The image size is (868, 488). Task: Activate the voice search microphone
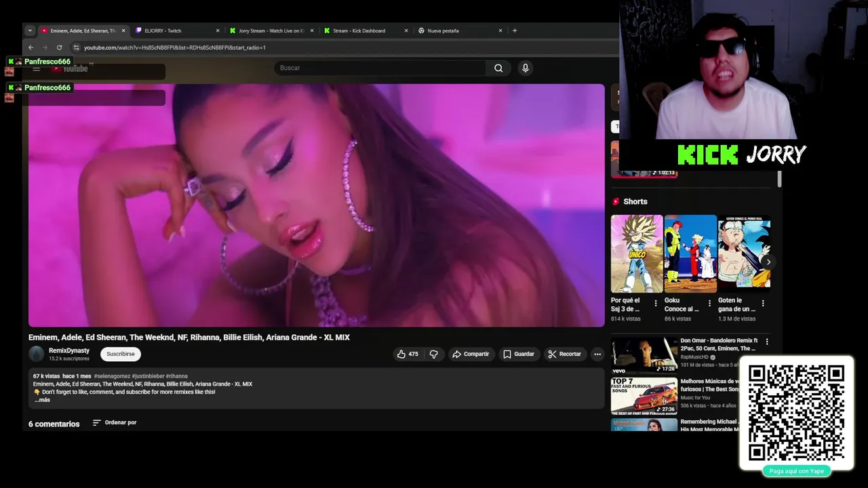pyautogui.click(x=525, y=68)
